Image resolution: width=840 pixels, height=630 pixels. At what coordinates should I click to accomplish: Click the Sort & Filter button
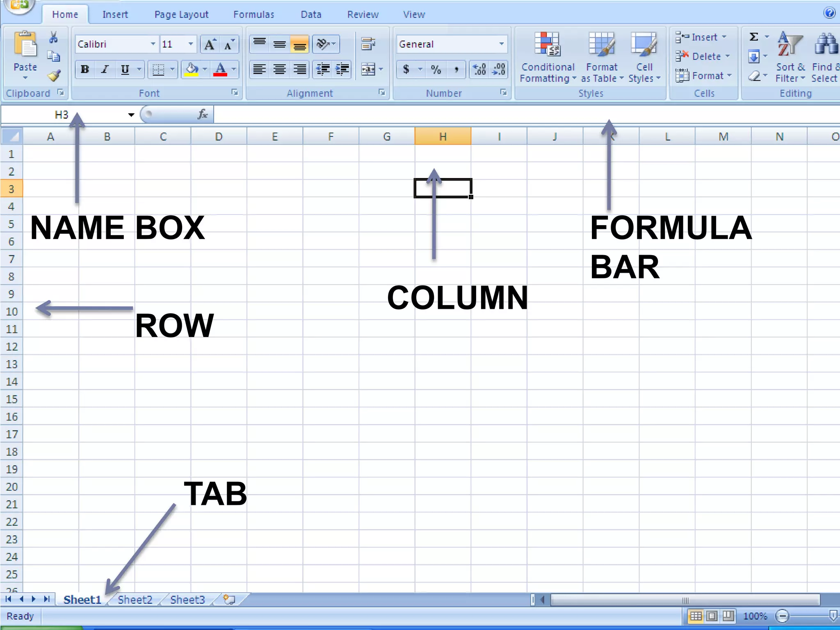[790, 57]
